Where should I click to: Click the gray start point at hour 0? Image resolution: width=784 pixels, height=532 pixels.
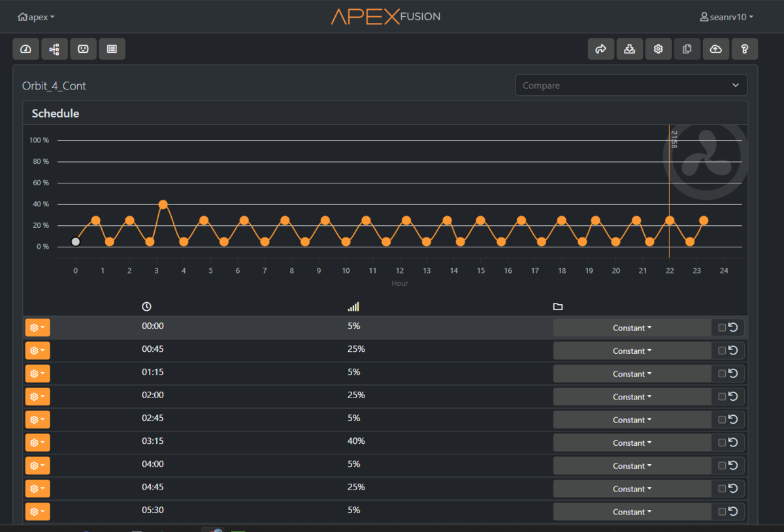point(76,242)
